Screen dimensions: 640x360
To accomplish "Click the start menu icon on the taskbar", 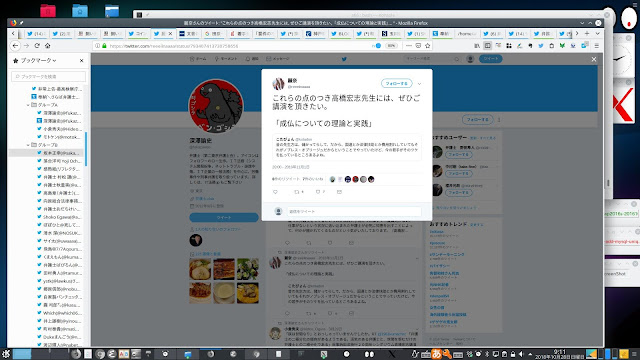I will point(6,354).
